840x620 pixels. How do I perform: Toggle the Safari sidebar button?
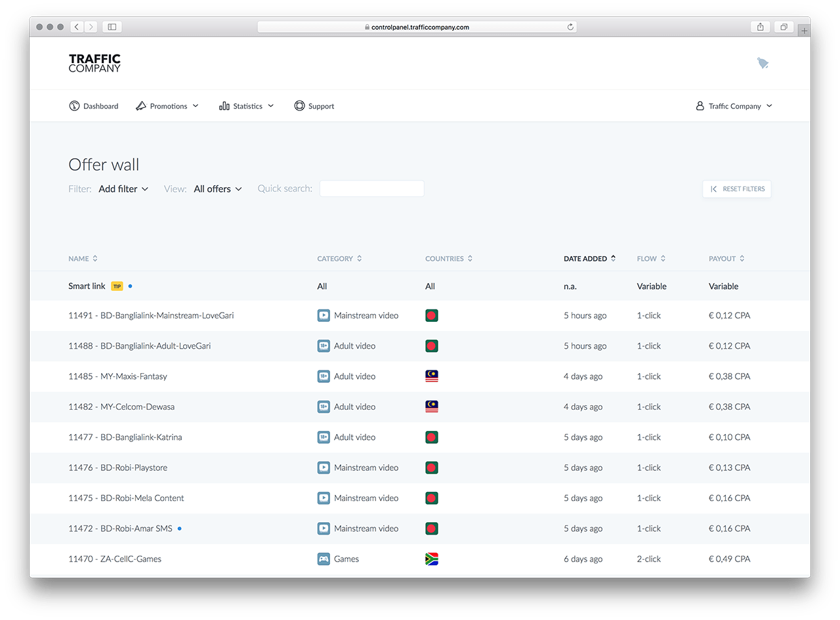(x=112, y=27)
